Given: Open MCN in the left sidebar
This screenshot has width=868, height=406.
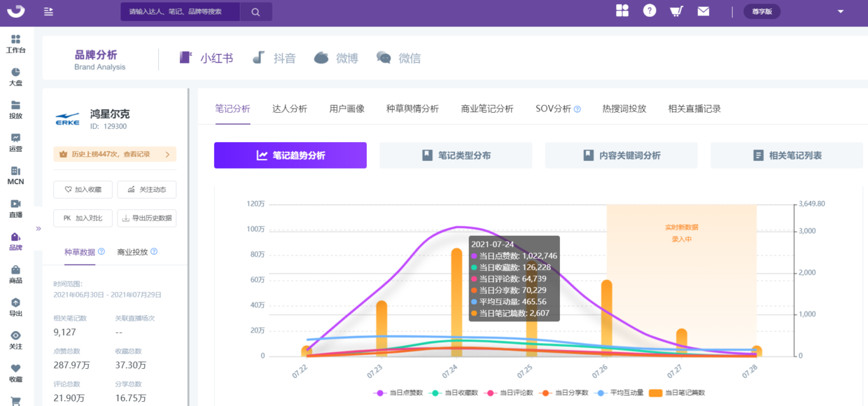Looking at the screenshot, I should coord(15,175).
